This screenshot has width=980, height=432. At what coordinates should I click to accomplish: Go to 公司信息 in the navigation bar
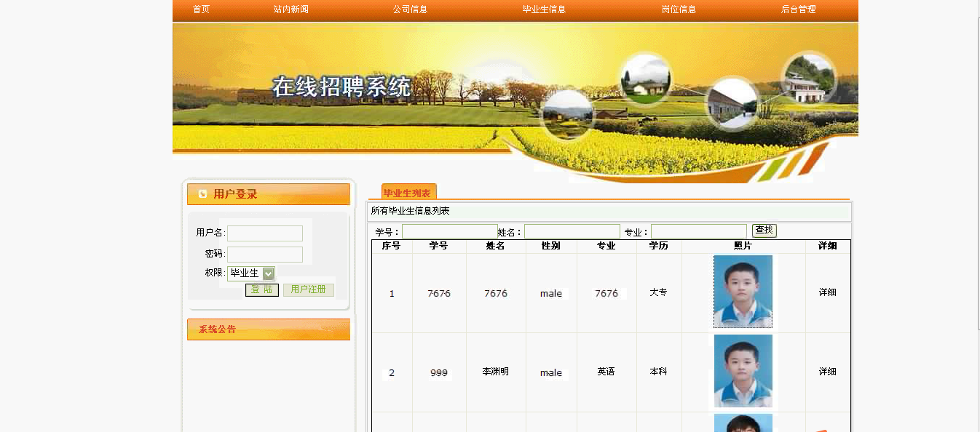click(x=410, y=9)
